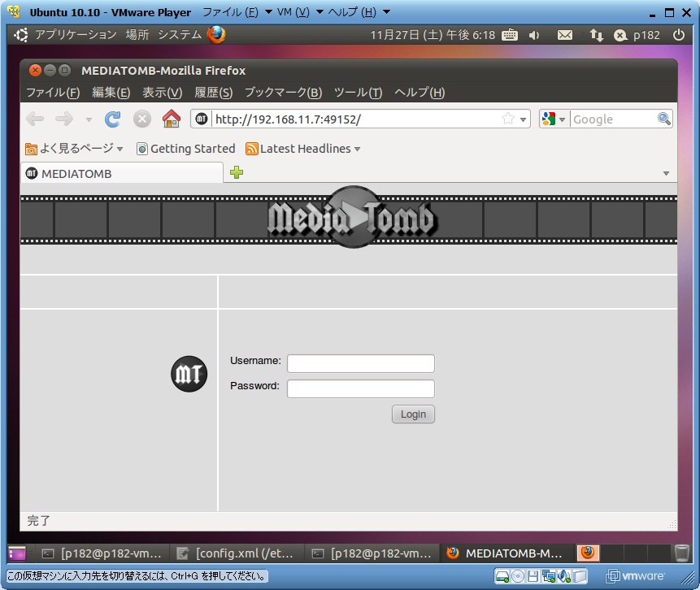Open Firefox ファイル(F) menu
This screenshot has width=700, height=590.
[x=53, y=93]
